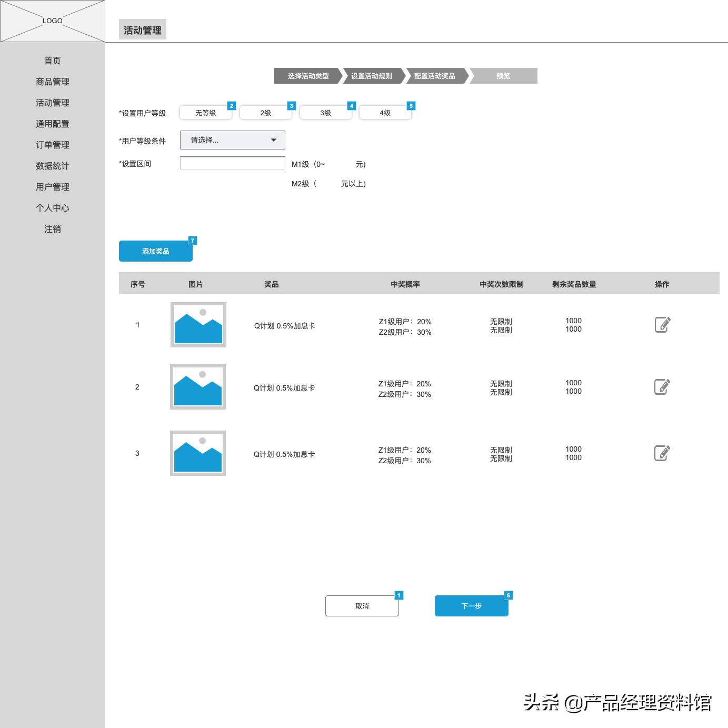Select the 无等级 level option
Image resolution: width=728 pixels, height=728 pixels.
pos(205,112)
